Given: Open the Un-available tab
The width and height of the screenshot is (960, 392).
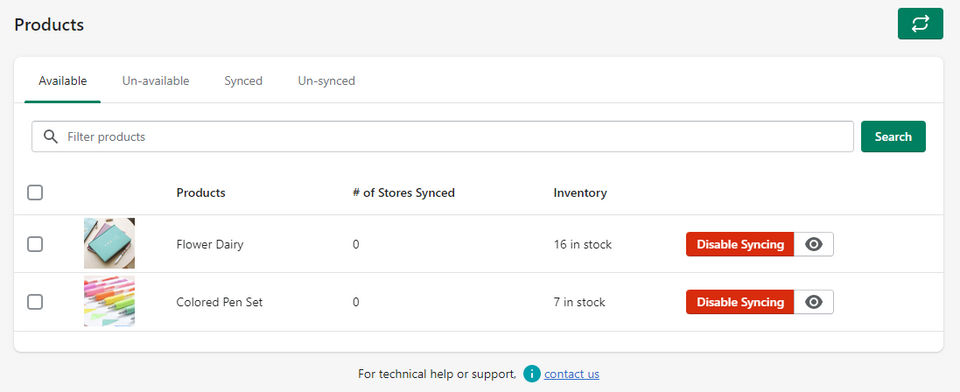Looking at the screenshot, I should pyautogui.click(x=156, y=81).
